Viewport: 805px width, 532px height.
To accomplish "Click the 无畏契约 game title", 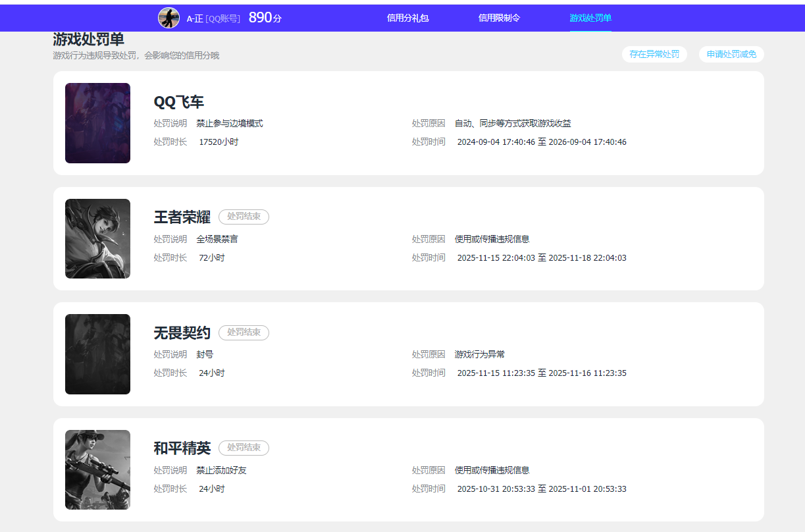I will 182,333.
